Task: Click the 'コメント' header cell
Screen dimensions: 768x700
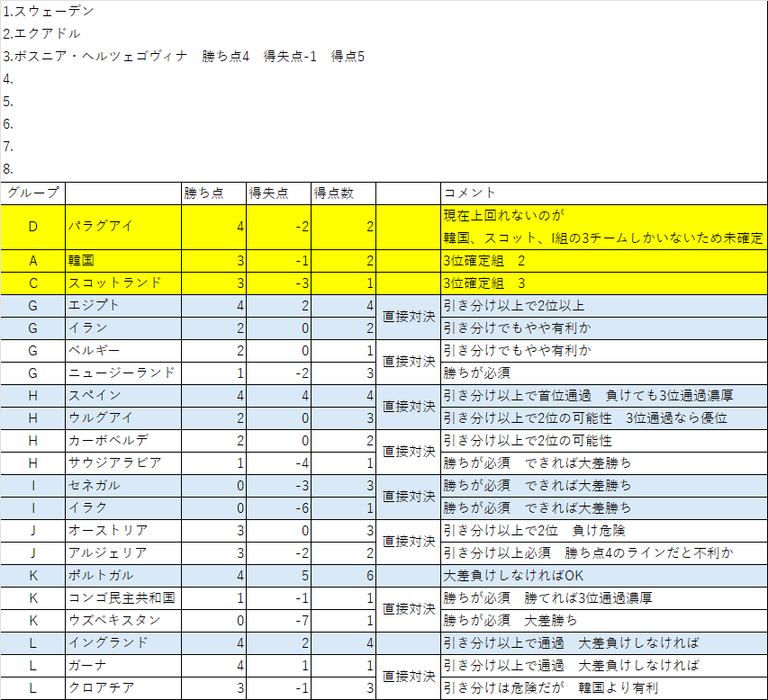Action: coord(603,193)
